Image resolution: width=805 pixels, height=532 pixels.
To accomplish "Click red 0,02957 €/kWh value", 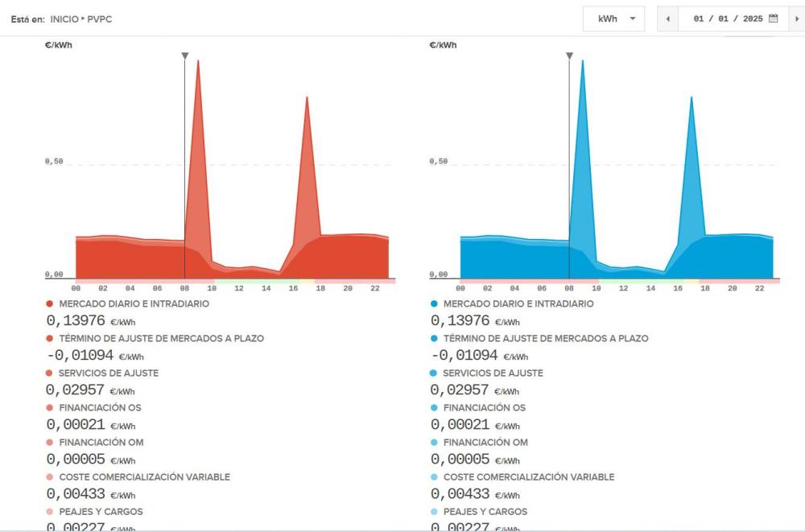I will pyautogui.click(x=90, y=390).
